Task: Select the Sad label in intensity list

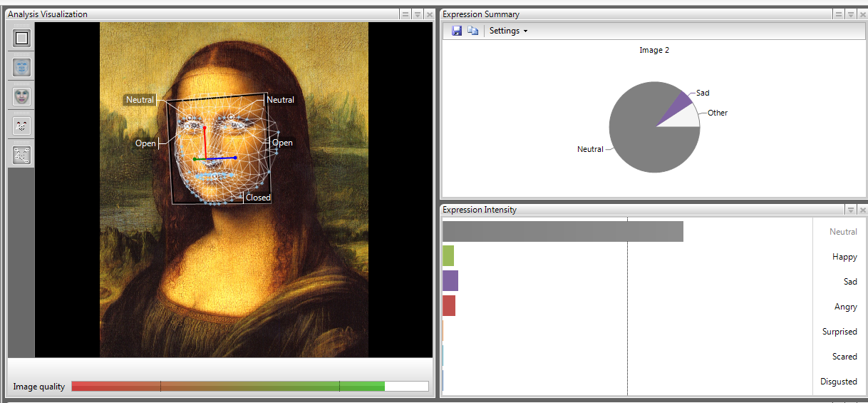Action: [x=850, y=282]
